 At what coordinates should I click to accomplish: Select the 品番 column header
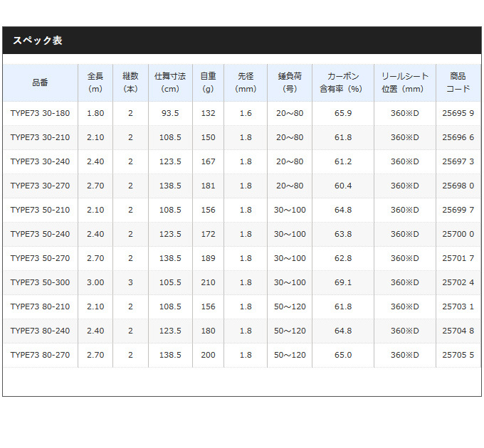[40, 82]
